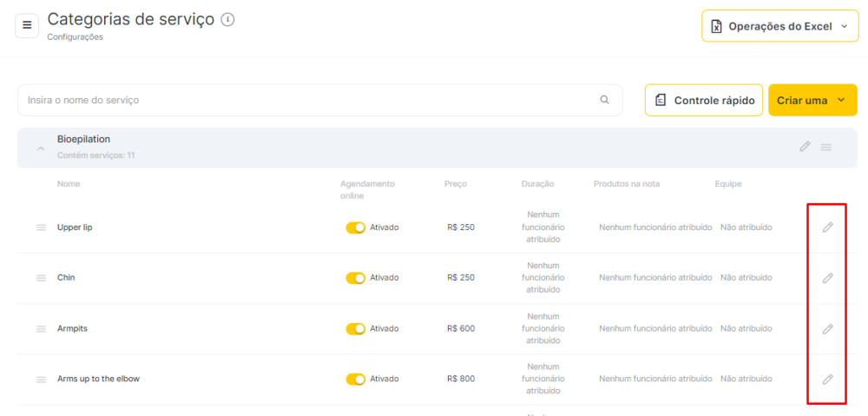Edit the Chin service with pencil icon
This screenshot has width=868, height=416.
[x=827, y=278]
